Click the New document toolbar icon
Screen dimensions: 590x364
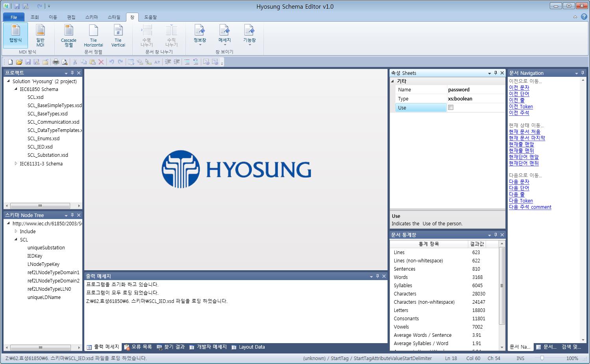tap(10, 62)
